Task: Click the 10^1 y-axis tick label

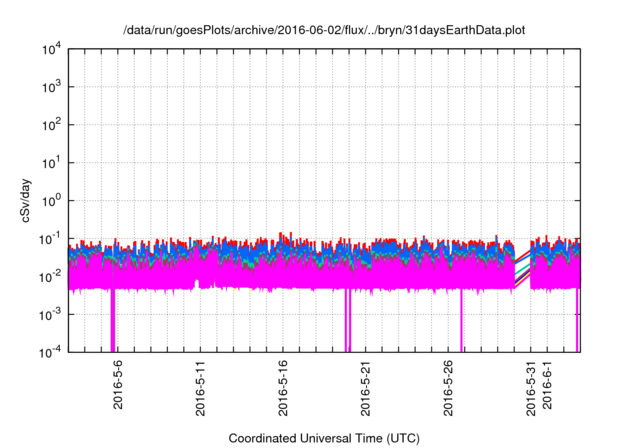Action: pyautogui.click(x=52, y=163)
